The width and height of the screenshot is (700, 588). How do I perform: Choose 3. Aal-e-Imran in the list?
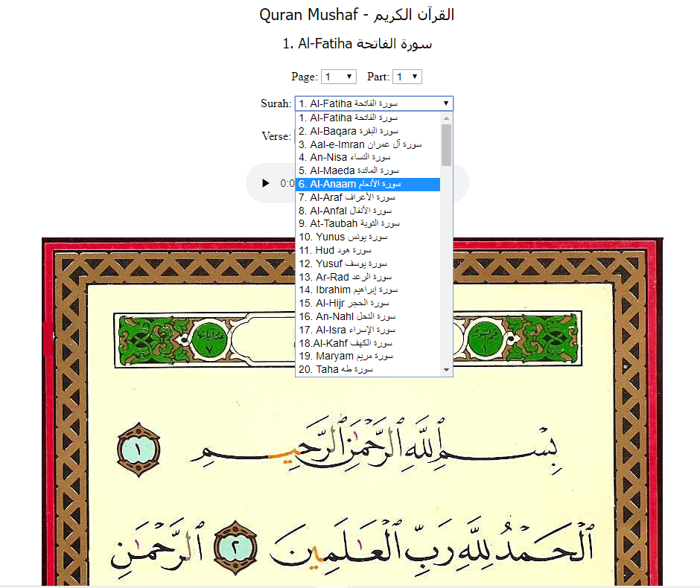pyautogui.click(x=368, y=144)
